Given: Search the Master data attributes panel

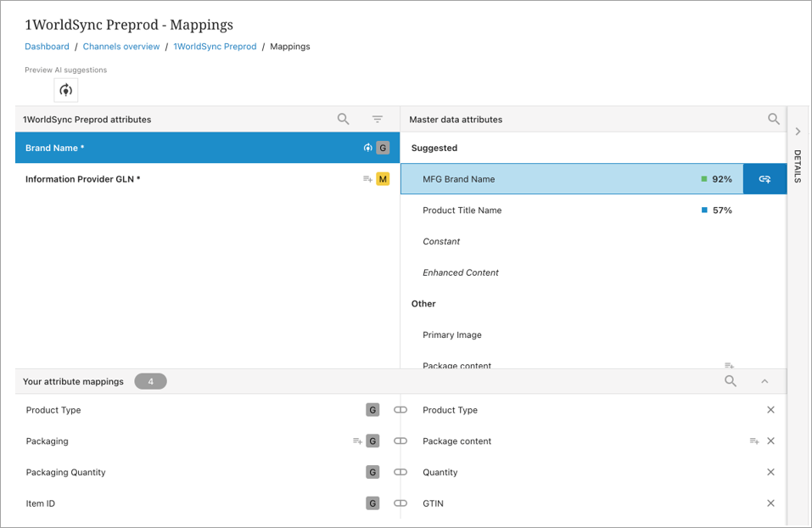Looking at the screenshot, I should pyautogui.click(x=773, y=120).
